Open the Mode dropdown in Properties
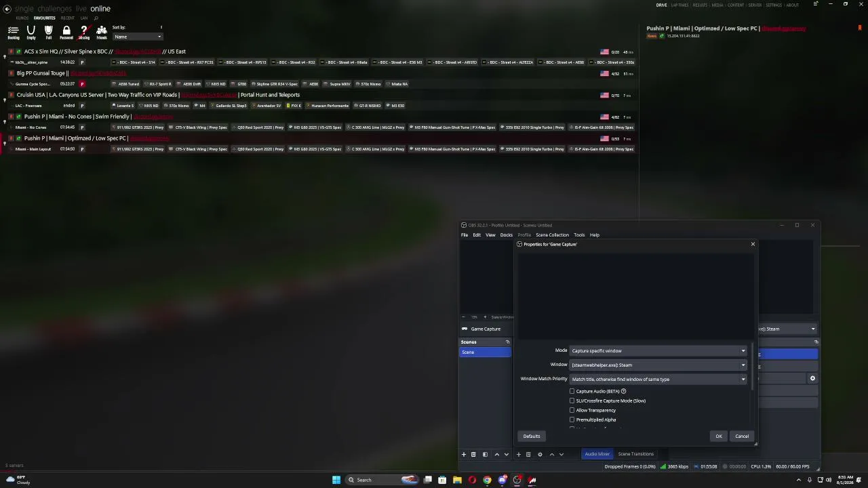This screenshot has width=868, height=488. [x=658, y=350]
